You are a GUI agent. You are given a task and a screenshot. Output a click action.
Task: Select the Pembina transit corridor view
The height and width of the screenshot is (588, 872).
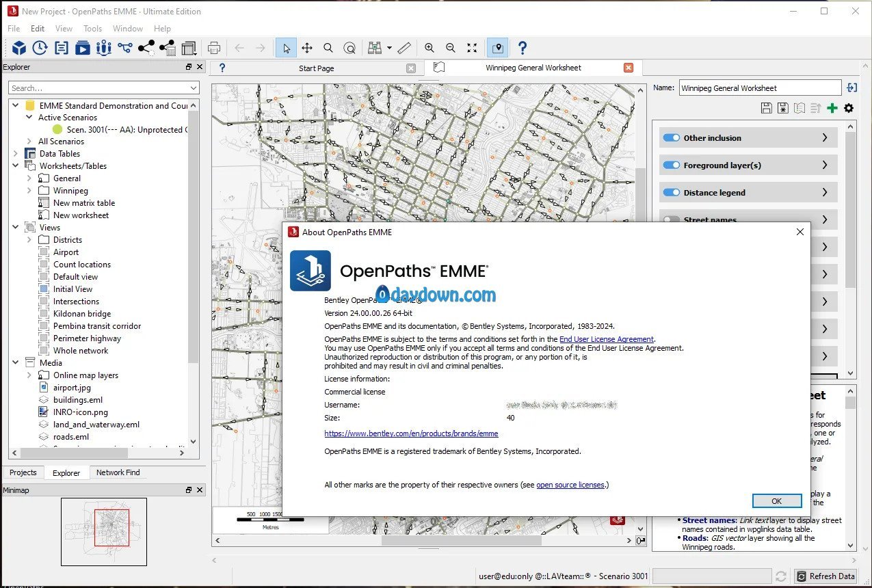[x=97, y=326]
